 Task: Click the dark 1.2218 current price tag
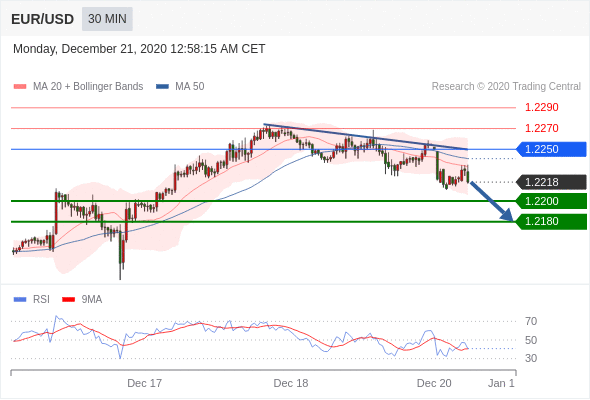[x=551, y=182]
